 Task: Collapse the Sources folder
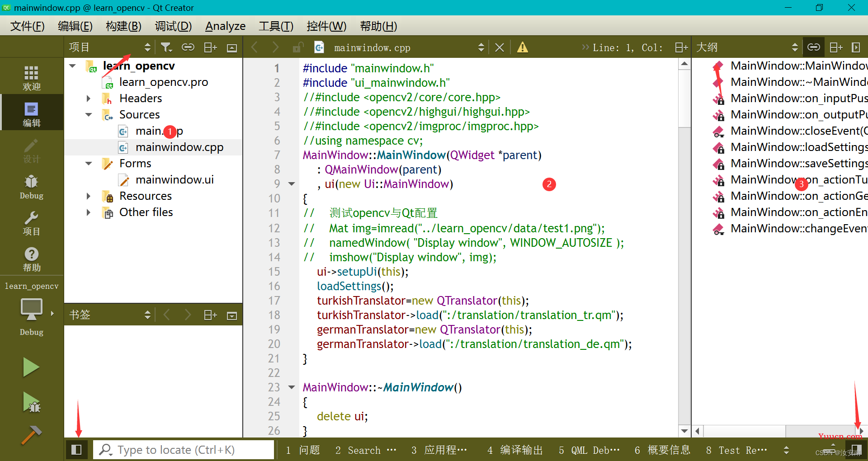89,115
